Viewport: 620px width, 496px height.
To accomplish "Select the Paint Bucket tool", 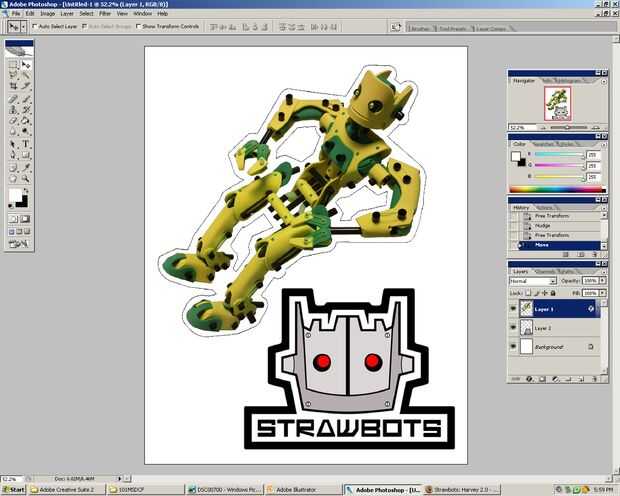I will point(26,121).
